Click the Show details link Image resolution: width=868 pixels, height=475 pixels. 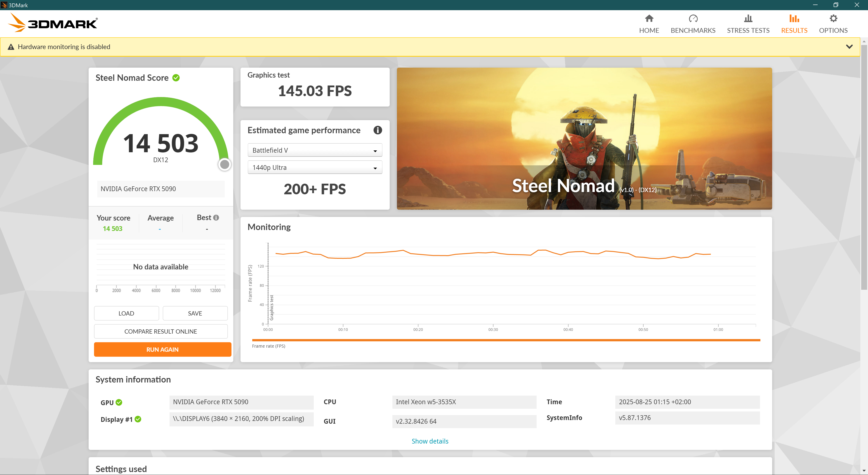(x=430, y=441)
